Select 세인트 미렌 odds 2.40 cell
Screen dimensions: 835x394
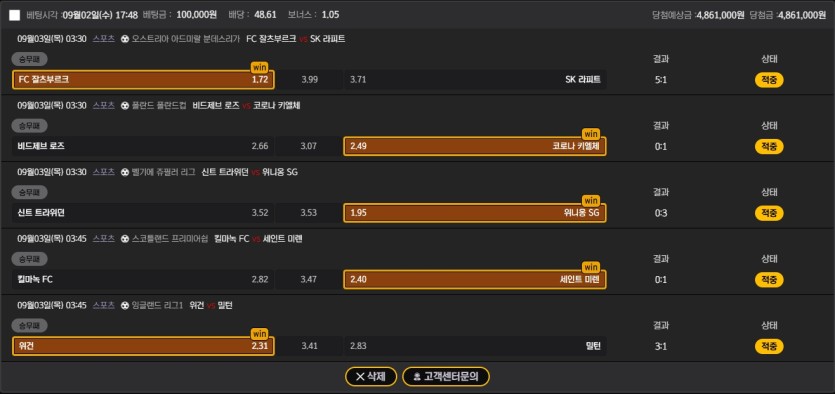(475, 280)
